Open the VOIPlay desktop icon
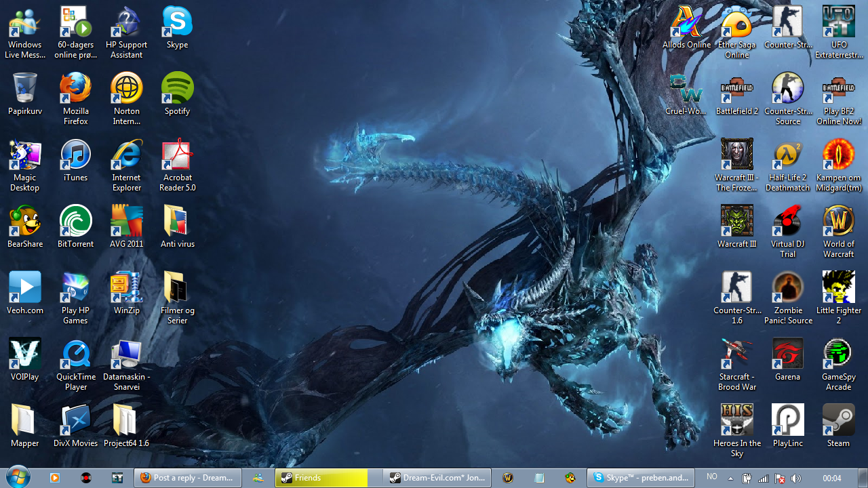This screenshot has width=868, height=488. [x=25, y=354]
